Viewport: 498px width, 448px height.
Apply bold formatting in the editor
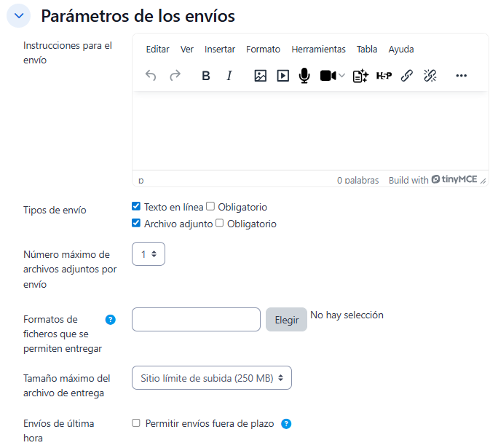(x=206, y=76)
